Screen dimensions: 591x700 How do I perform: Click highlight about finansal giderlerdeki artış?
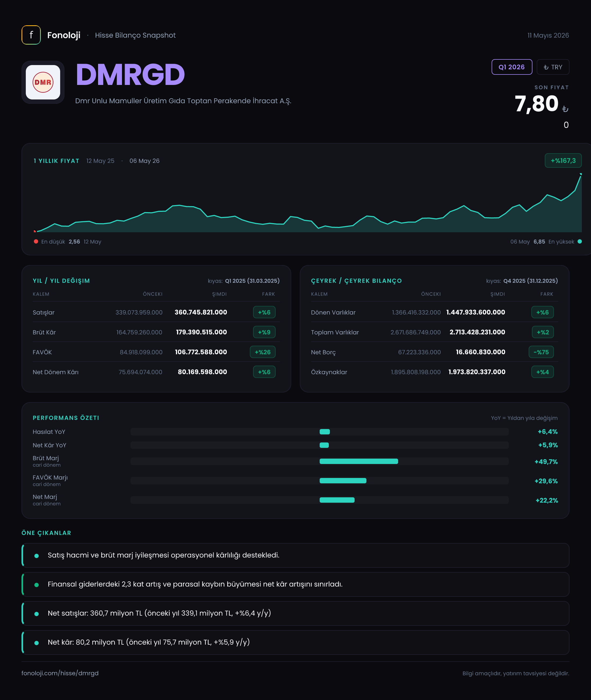point(295,584)
